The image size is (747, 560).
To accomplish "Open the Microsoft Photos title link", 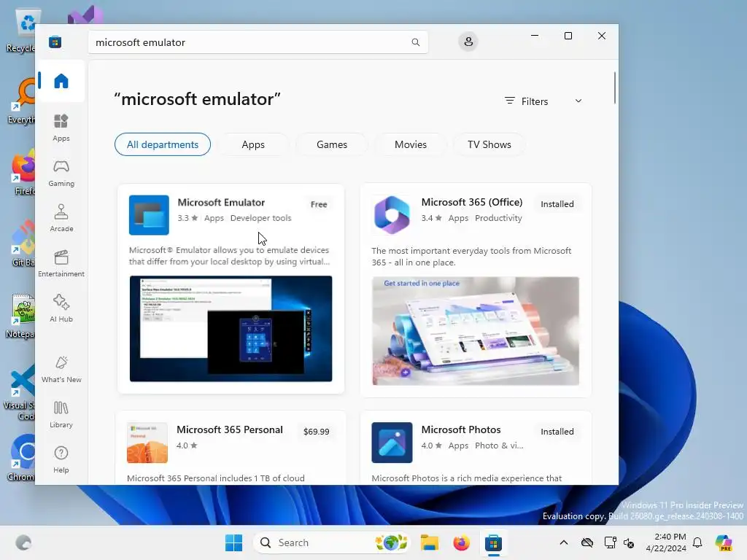I will pyautogui.click(x=461, y=429).
